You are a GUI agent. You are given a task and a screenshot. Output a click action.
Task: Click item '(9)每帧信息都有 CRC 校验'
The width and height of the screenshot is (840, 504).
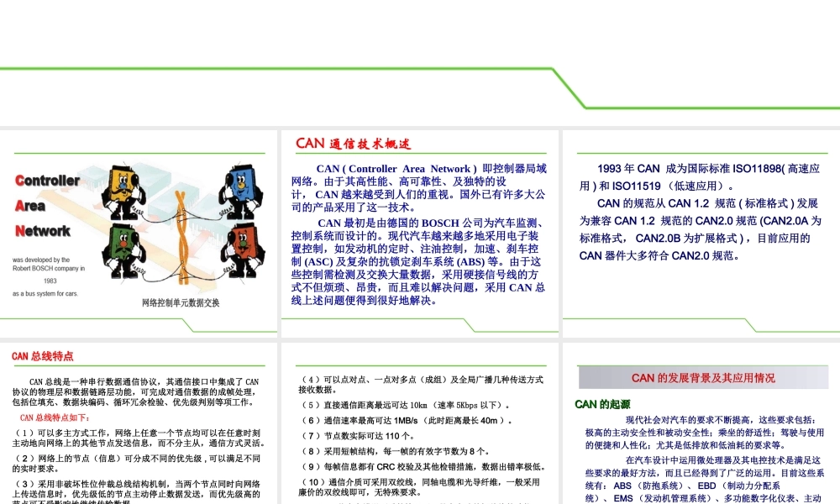coord(423,466)
